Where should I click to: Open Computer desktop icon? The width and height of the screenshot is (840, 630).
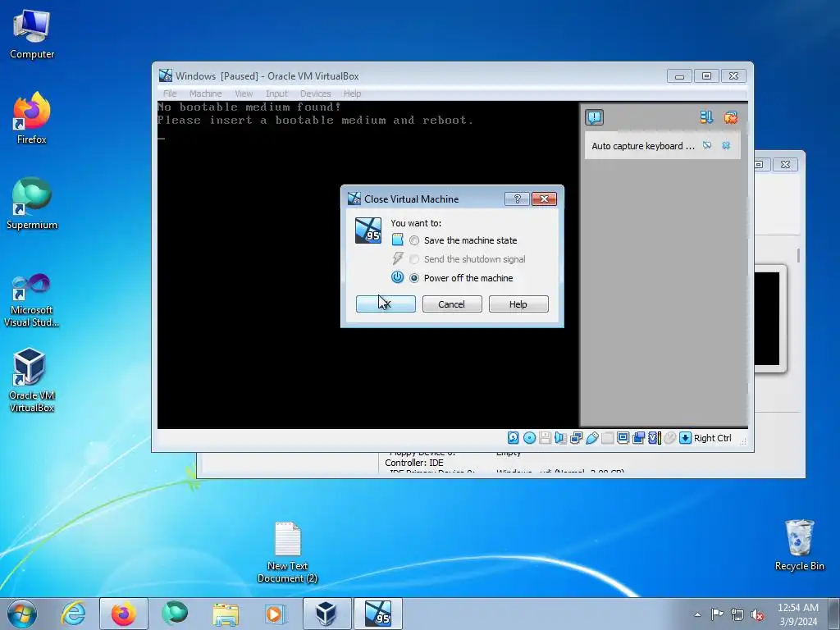32,34
